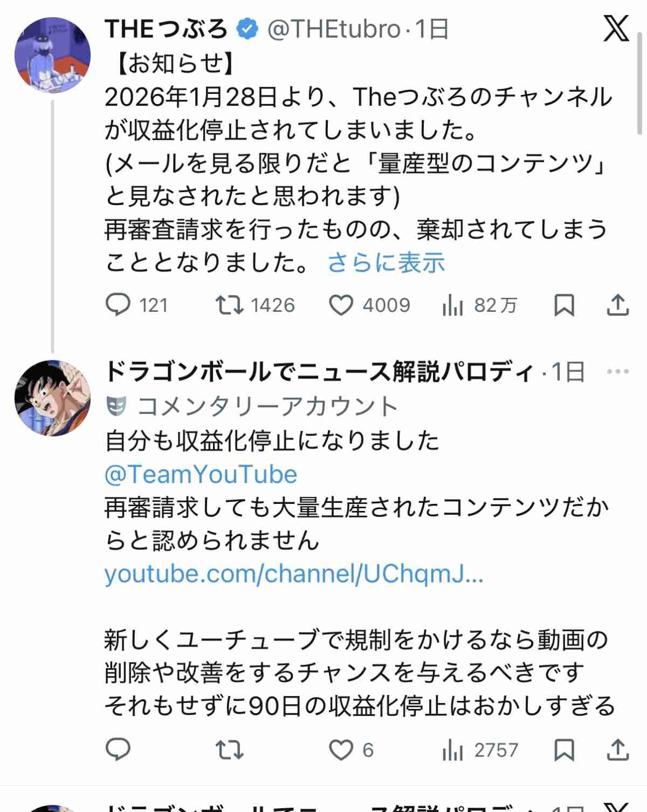Open the @THEtubro handle profile

[x=334, y=29]
